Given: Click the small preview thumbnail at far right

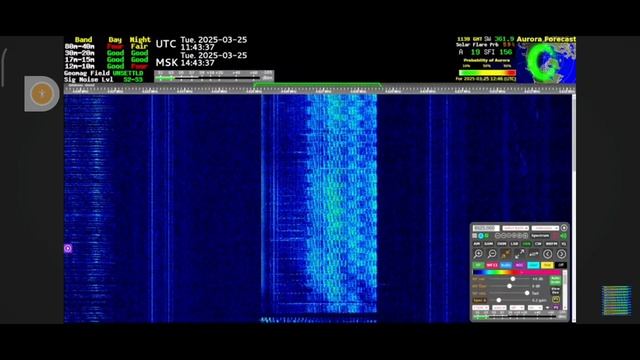Looking at the screenshot, I should (616, 301).
